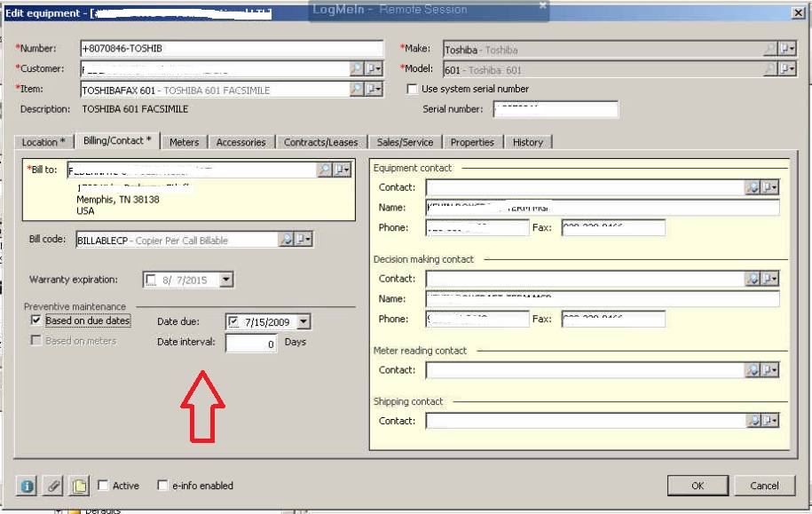Go to the Contracts/Leases tab
The image size is (812, 514).
coord(321,142)
